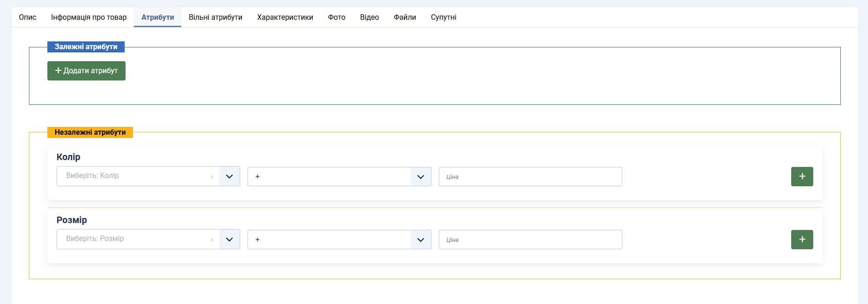The image size is (868, 304).
Task: Open the Супутні tab
Action: pos(443,17)
